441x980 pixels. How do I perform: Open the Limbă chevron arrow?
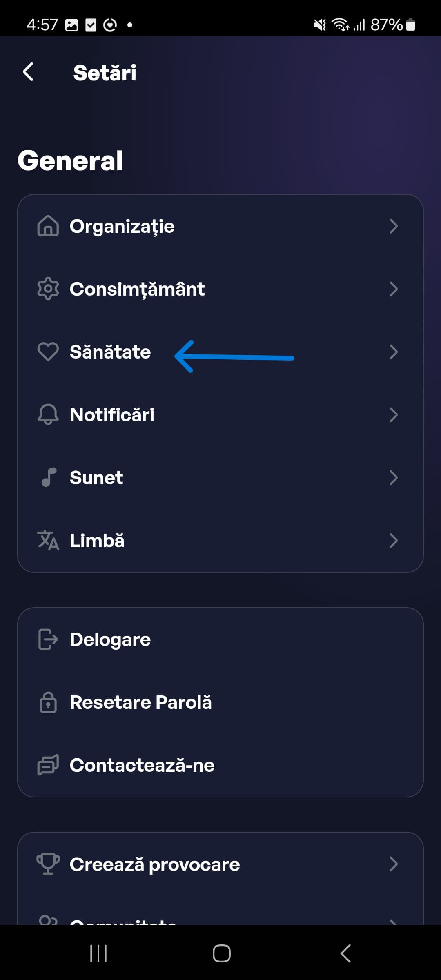pos(393,540)
